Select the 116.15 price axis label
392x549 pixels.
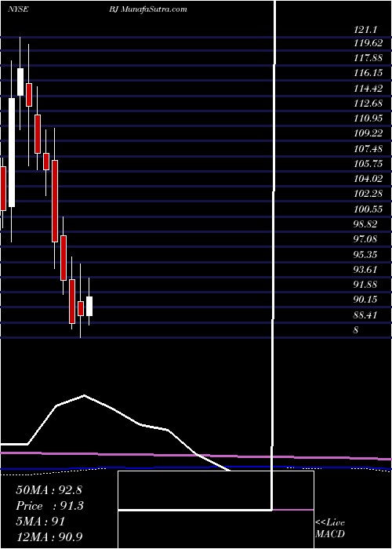pos(368,73)
